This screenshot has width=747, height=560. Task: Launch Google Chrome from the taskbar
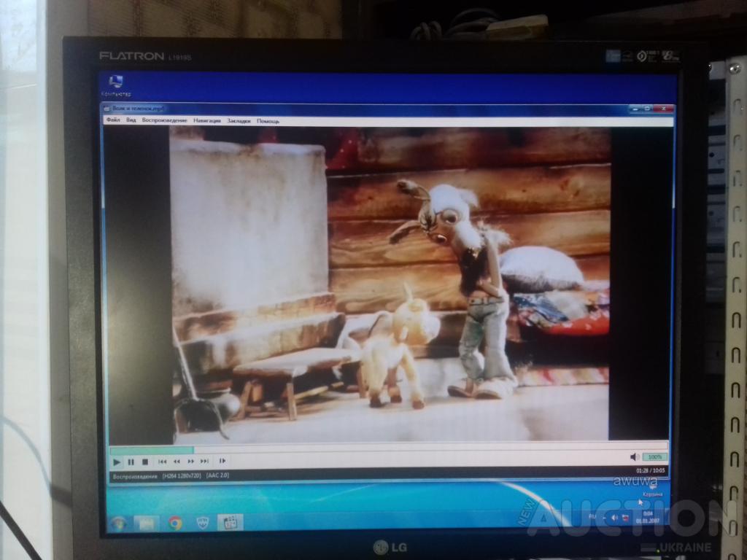(175, 523)
